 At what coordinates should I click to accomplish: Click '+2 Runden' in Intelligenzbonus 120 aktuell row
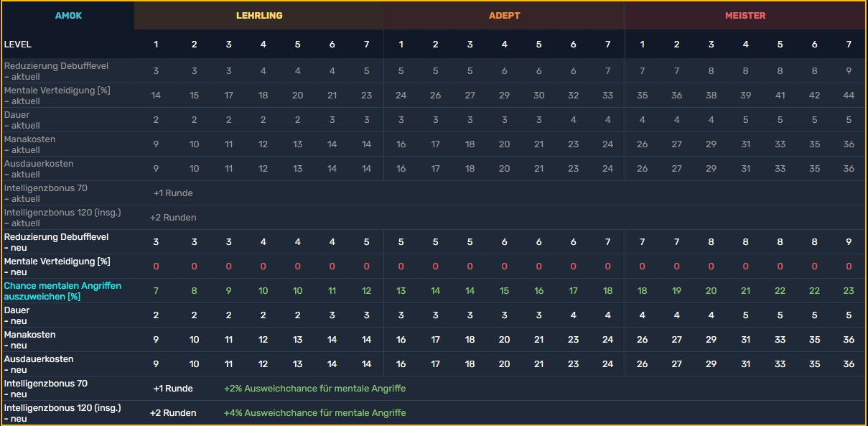click(173, 217)
